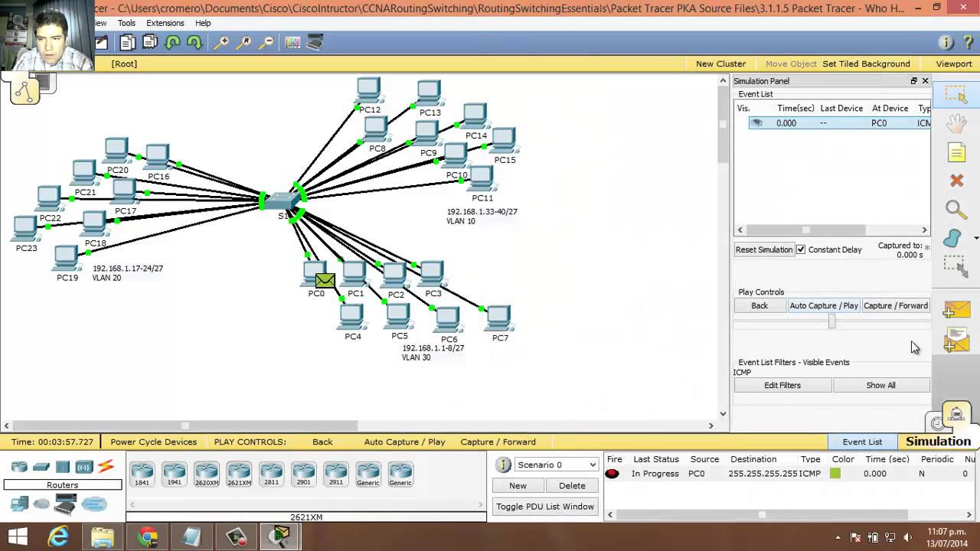Click Back in Simulation Panel play controls
The image size is (980, 551).
click(759, 305)
